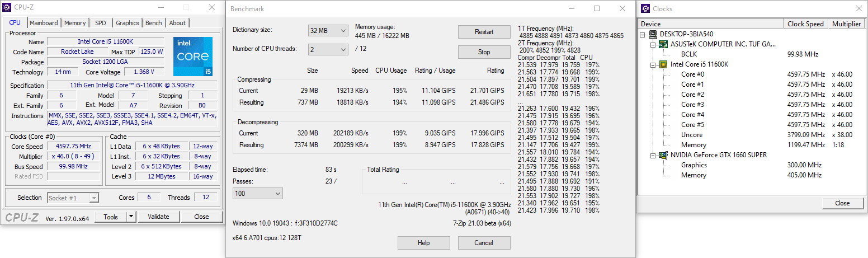Click the ASUSTeK motherboard icon in tree
This screenshot has width=868, height=258.
663,44
